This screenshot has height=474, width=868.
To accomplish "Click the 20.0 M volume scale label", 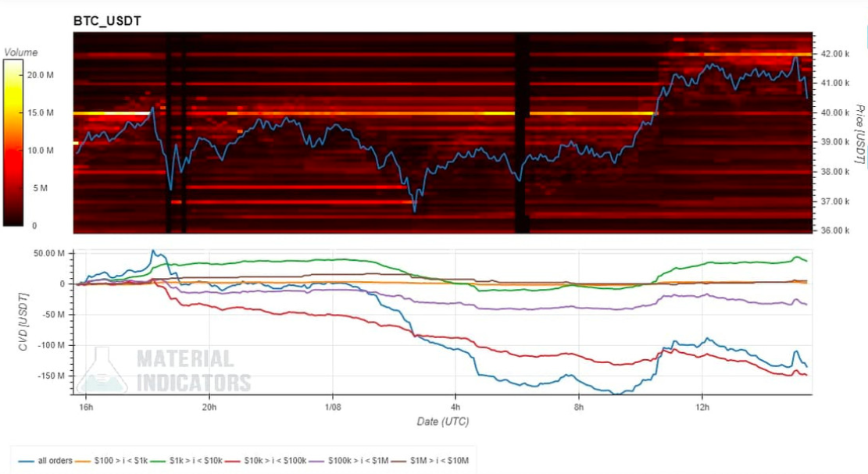I will click(41, 75).
